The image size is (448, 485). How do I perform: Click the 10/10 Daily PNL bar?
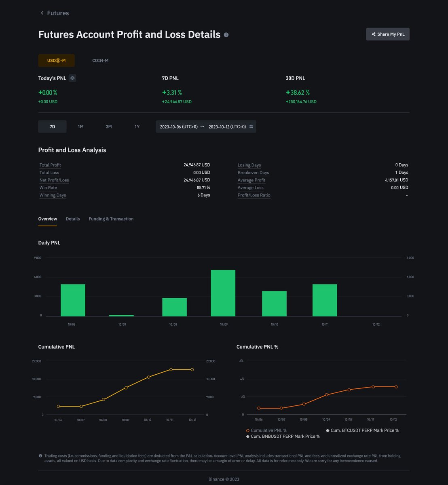point(274,304)
